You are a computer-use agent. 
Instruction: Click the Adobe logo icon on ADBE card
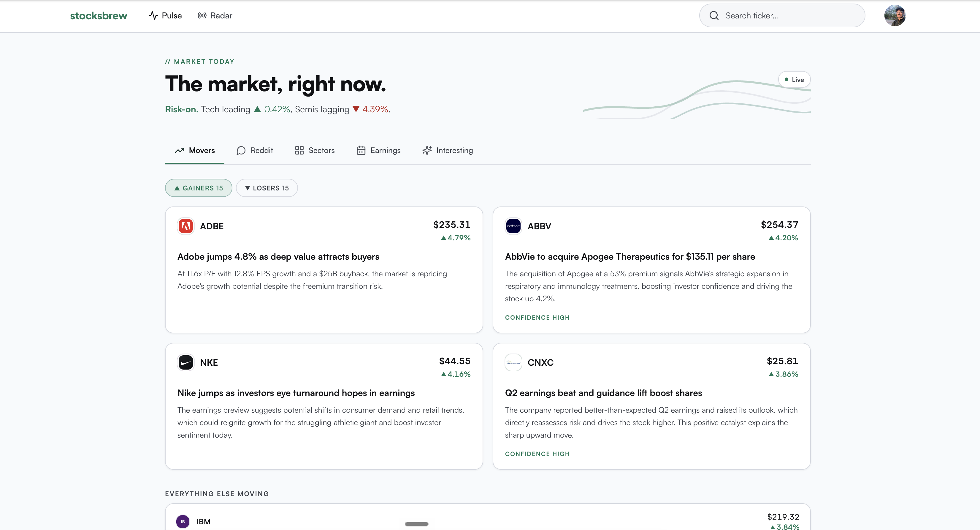[x=186, y=226]
